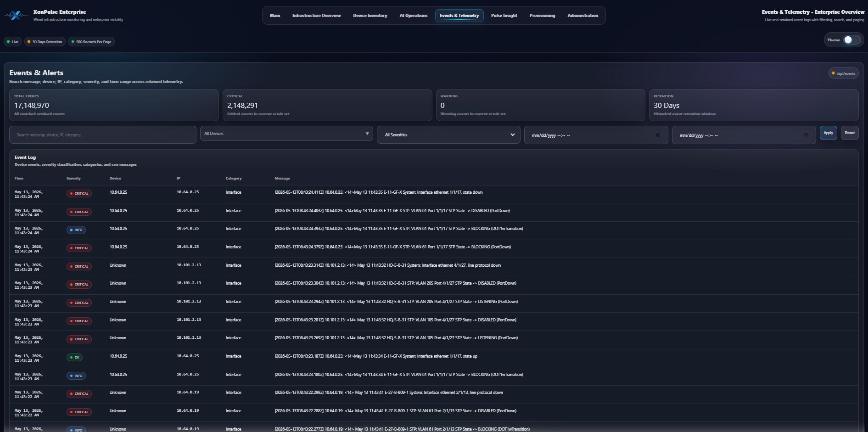
Task: Click INFO badge on first BLOCKING (DOT1wTransition) row
Action: (76, 230)
